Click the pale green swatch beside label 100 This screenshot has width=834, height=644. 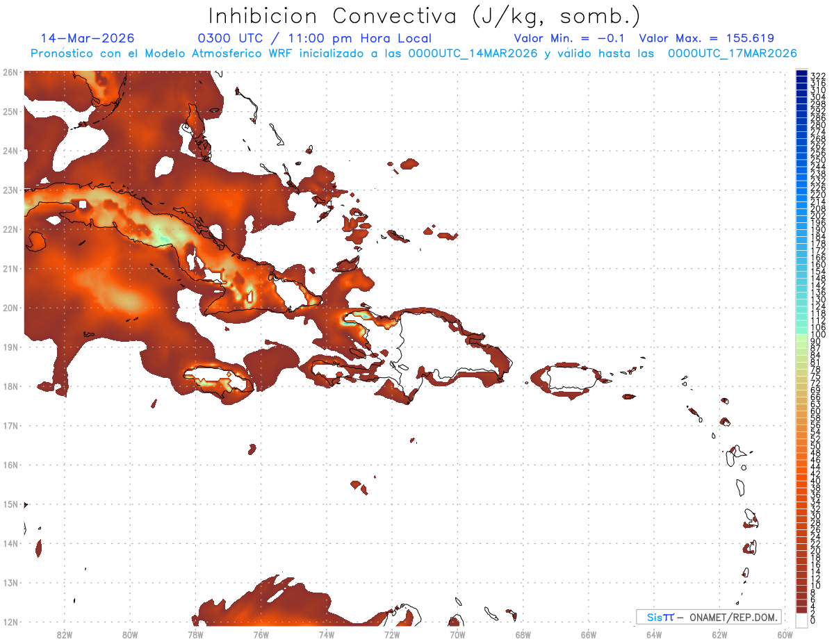point(801,336)
